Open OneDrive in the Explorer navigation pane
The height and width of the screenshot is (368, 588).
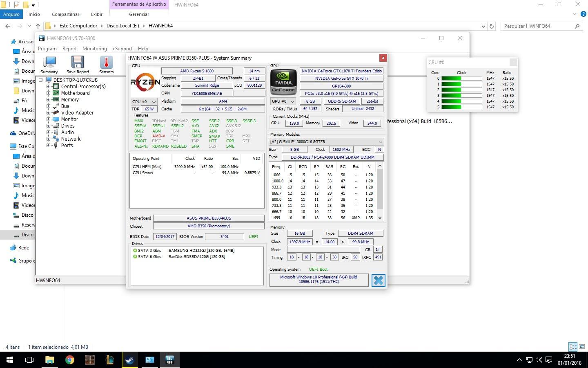coord(27,133)
